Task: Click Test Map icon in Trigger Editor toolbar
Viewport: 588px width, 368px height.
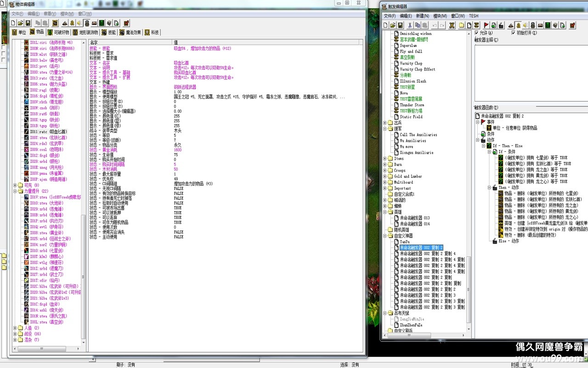Action: (572, 25)
